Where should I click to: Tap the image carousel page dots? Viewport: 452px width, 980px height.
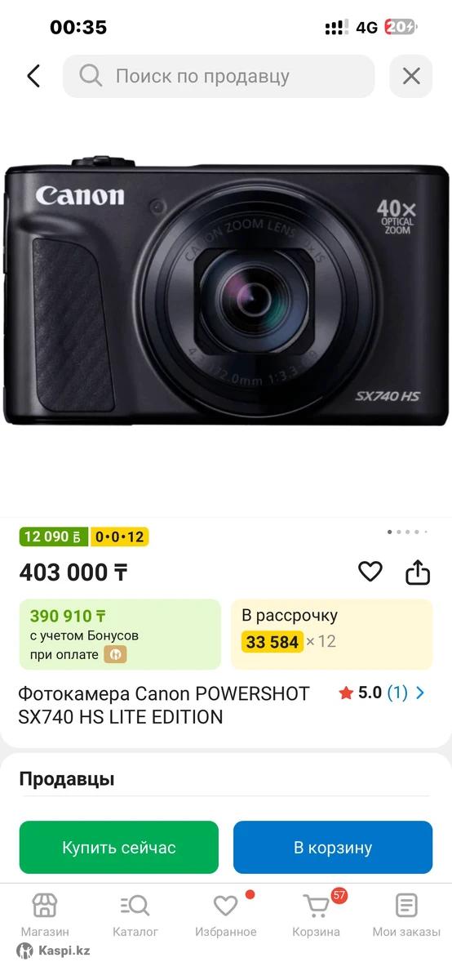[x=407, y=532]
